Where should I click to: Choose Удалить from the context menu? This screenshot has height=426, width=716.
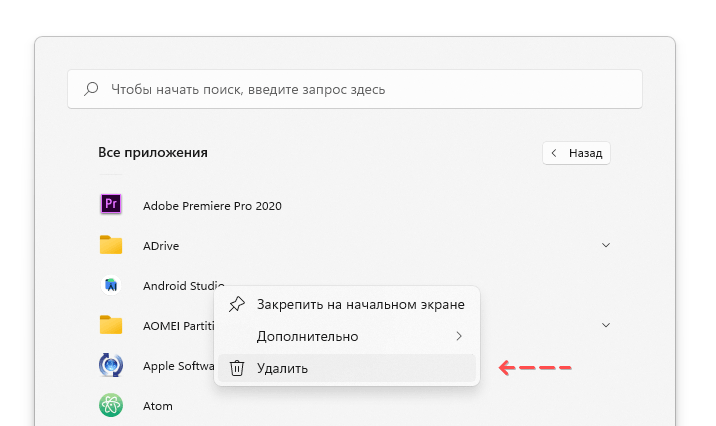coord(347,368)
